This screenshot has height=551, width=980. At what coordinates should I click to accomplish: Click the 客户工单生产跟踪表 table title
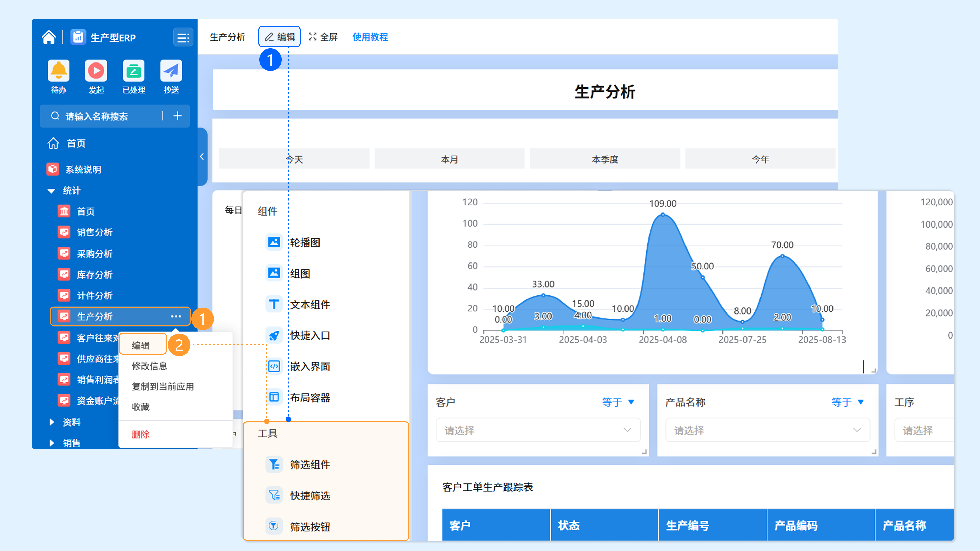pos(488,487)
